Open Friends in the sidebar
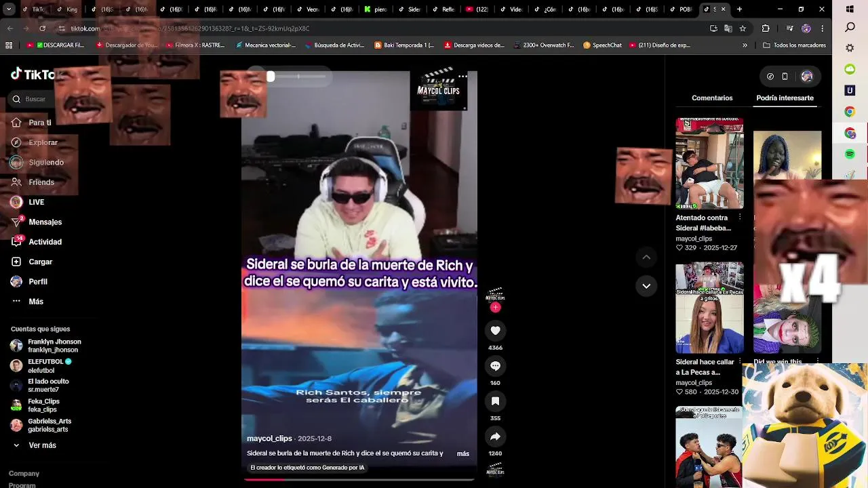Screen dimensions: 868x488 point(33,182)
